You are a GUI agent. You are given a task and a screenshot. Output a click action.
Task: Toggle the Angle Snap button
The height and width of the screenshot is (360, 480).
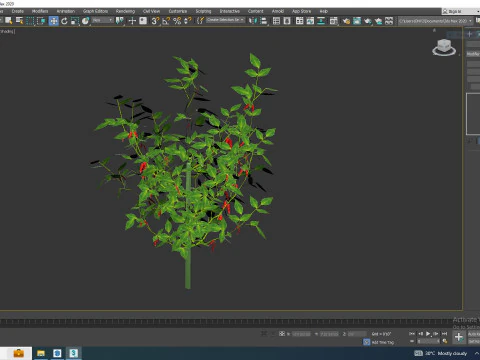[x=166, y=21]
